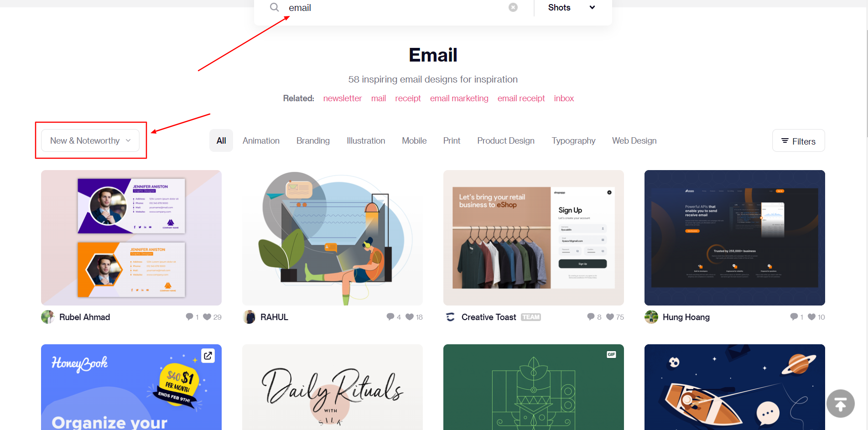Viewport: 868px width, 430px height.
Task: Clear the email search text
Action: [x=513, y=7]
